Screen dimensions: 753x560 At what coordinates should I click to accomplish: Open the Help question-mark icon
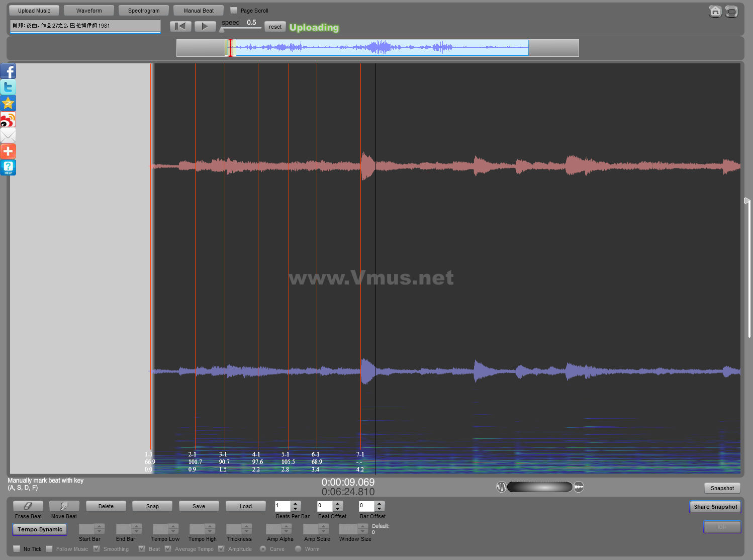tap(8, 168)
